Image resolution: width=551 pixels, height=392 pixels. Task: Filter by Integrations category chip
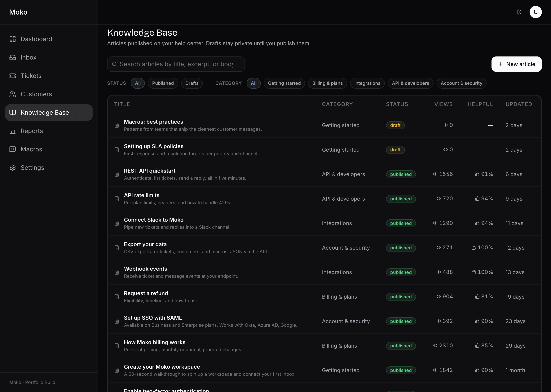[x=367, y=83]
